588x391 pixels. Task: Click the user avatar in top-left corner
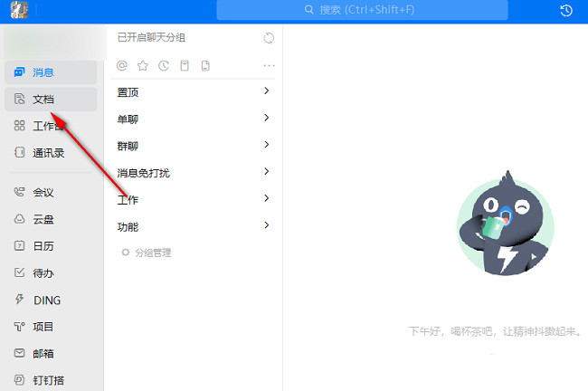19,10
